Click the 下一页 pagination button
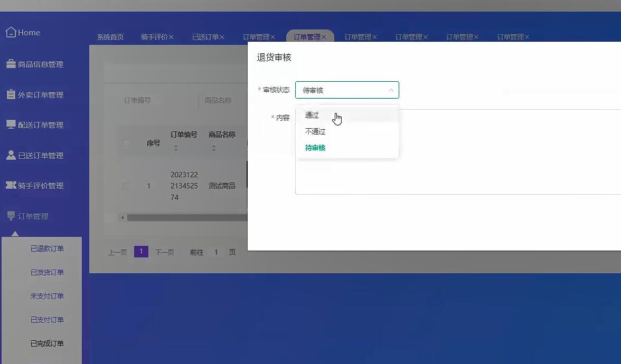The width and height of the screenshot is (621, 364). click(164, 252)
